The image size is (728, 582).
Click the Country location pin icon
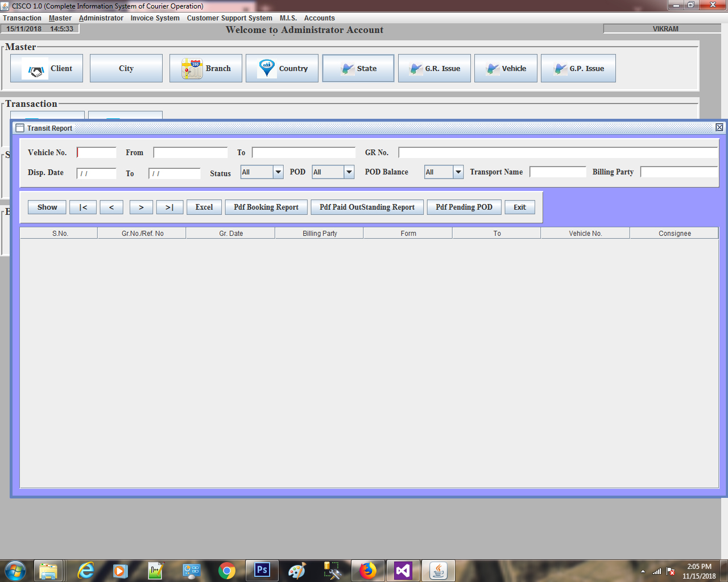pyautogui.click(x=282, y=69)
